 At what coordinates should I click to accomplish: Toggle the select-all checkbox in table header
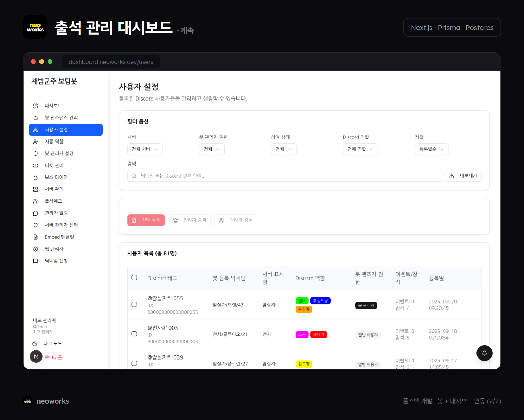tap(134, 278)
